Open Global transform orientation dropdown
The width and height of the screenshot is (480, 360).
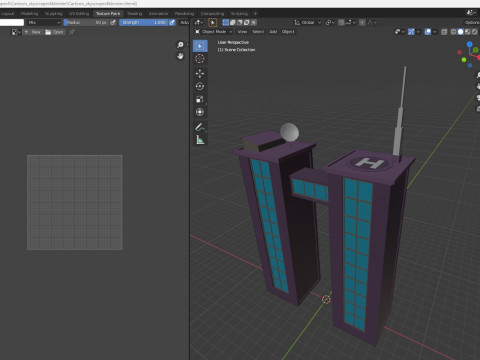click(308, 22)
